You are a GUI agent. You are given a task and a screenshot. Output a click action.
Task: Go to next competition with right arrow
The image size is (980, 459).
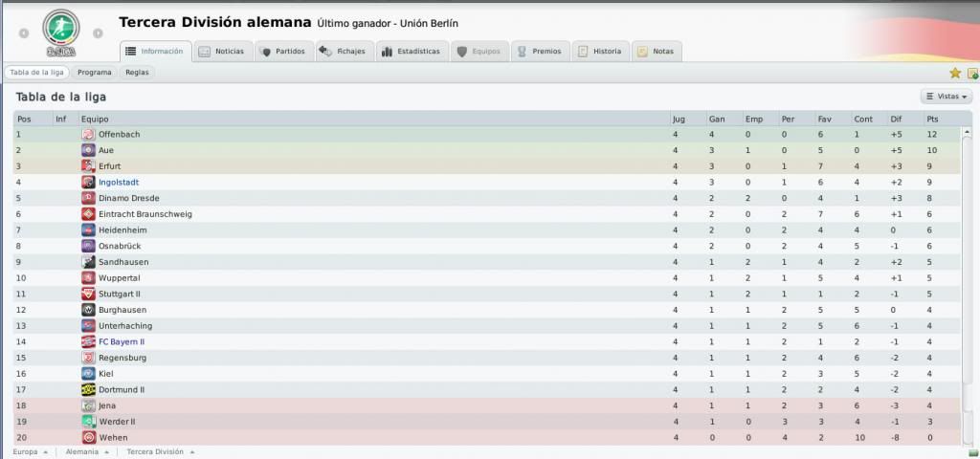[x=99, y=33]
